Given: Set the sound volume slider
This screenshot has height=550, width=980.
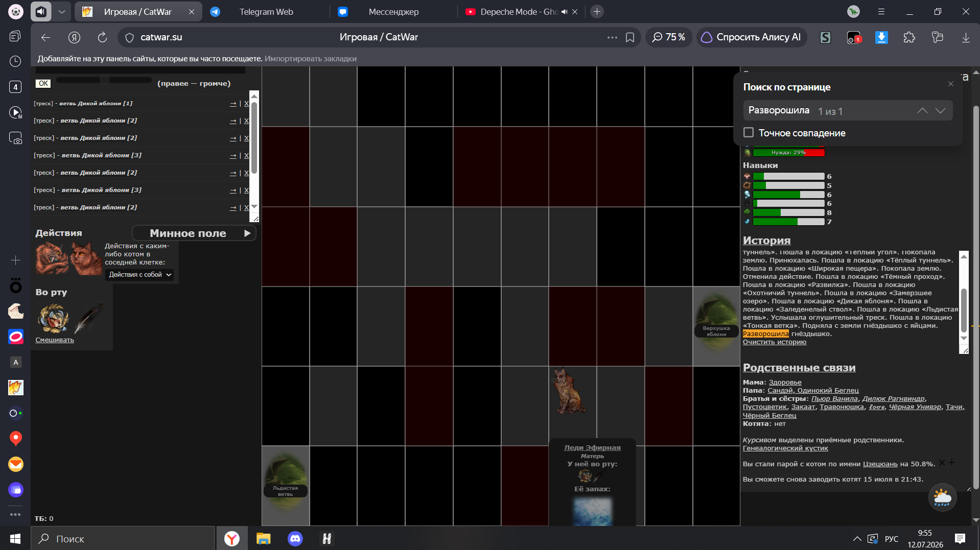Looking at the screenshot, I should (104, 80).
